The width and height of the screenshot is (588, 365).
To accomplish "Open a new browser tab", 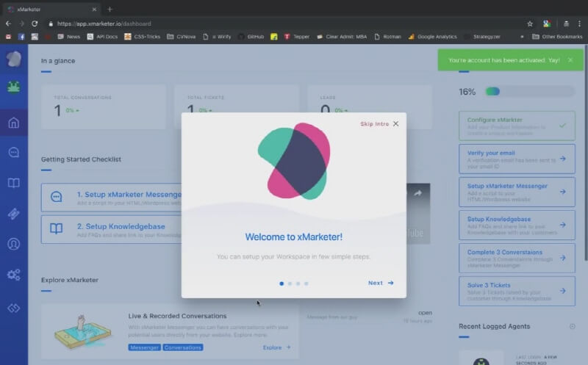I will pos(110,9).
